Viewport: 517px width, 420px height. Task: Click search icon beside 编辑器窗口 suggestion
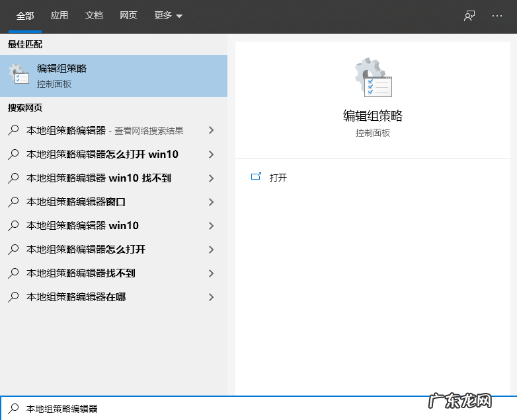pos(13,201)
